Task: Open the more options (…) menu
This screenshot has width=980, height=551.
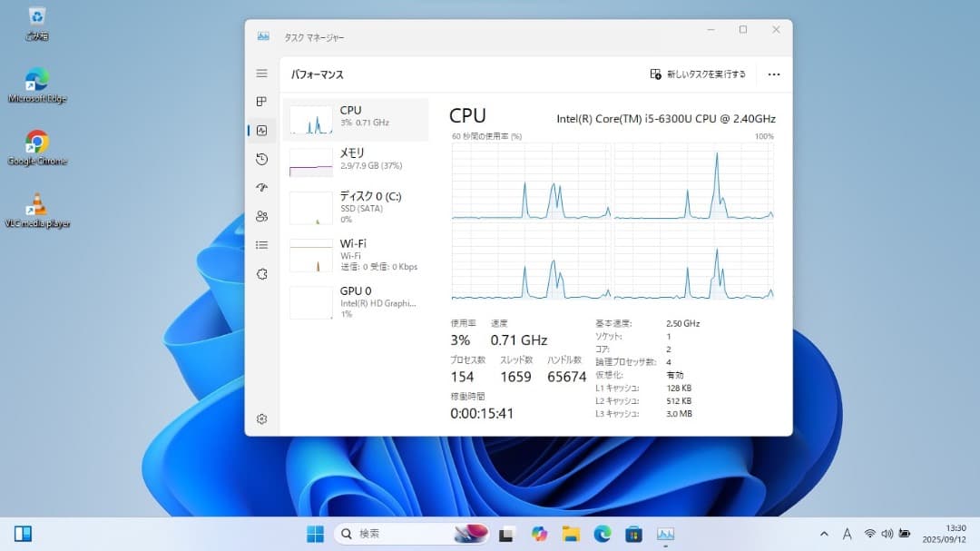Action: coord(773,74)
